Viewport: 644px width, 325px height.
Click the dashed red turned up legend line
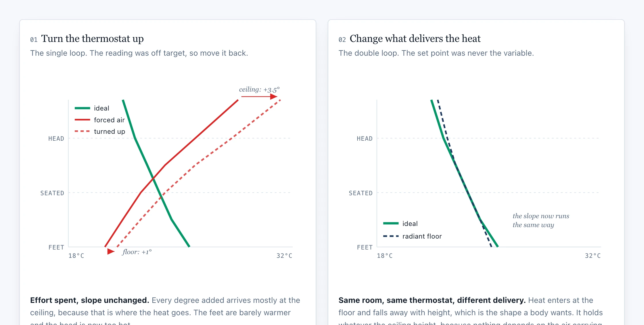click(x=83, y=131)
